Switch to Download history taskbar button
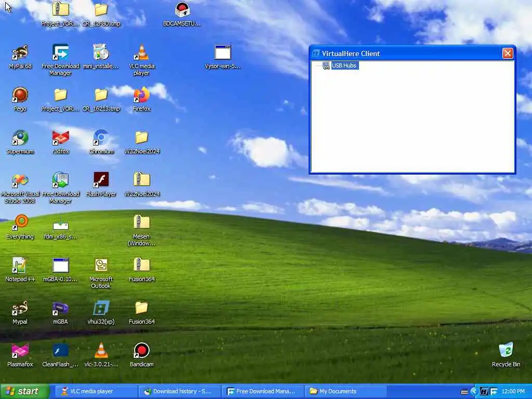Image resolution: width=532 pixels, height=399 pixels. (179, 391)
